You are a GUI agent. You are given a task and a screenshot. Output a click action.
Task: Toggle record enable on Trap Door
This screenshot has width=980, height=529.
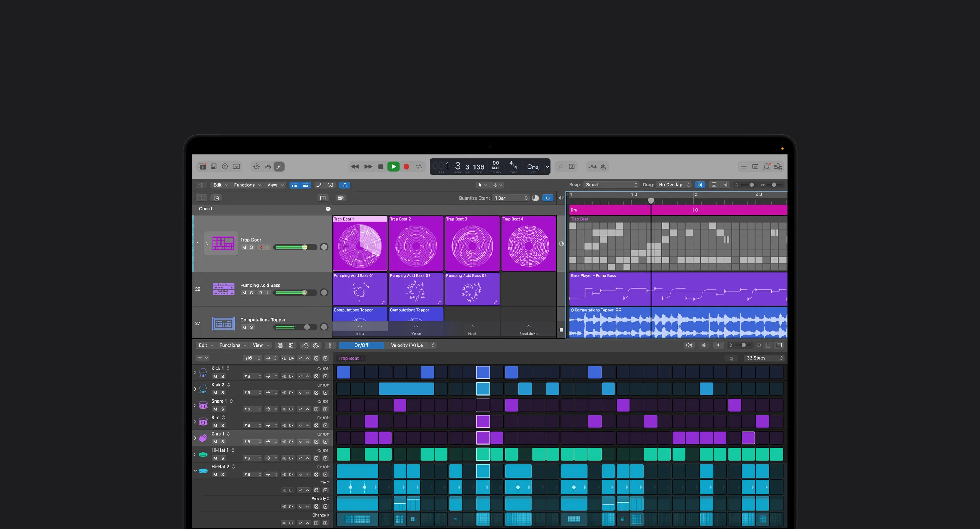[x=261, y=247]
